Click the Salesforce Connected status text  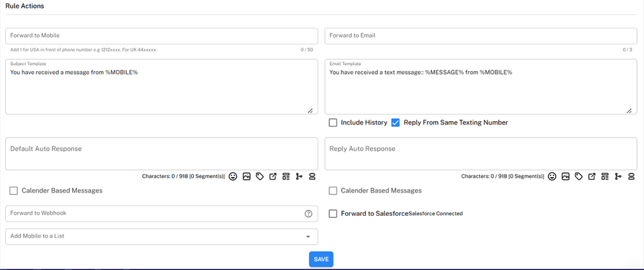(x=436, y=214)
